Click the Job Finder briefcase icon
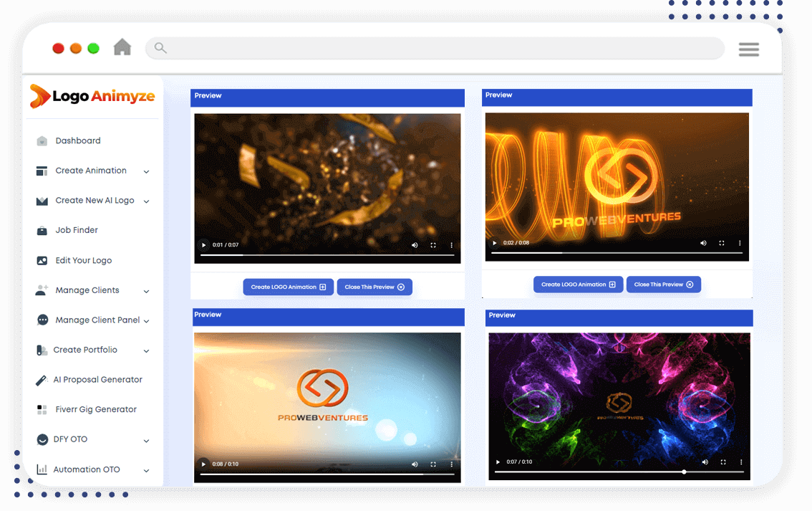This screenshot has width=812, height=511. 42,231
